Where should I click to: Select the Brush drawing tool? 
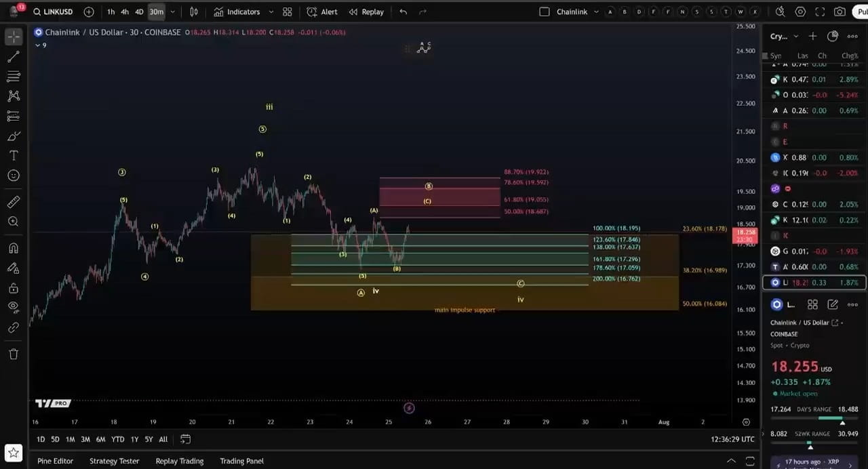pyautogui.click(x=14, y=136)
